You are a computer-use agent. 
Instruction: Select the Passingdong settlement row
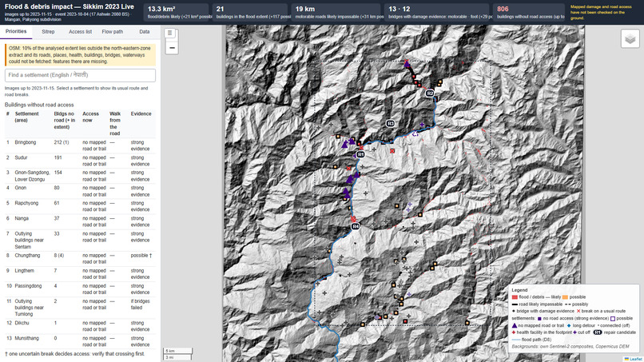[80, 288]
